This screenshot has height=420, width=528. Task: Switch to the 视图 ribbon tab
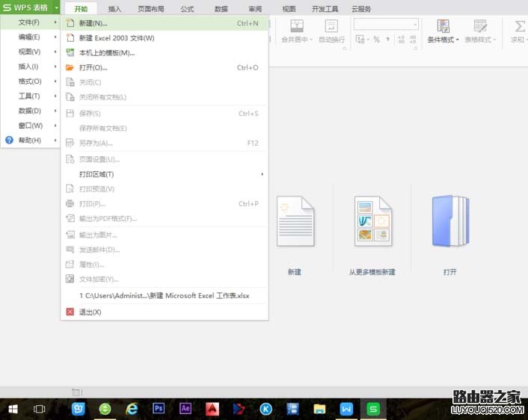coord(289,9)
